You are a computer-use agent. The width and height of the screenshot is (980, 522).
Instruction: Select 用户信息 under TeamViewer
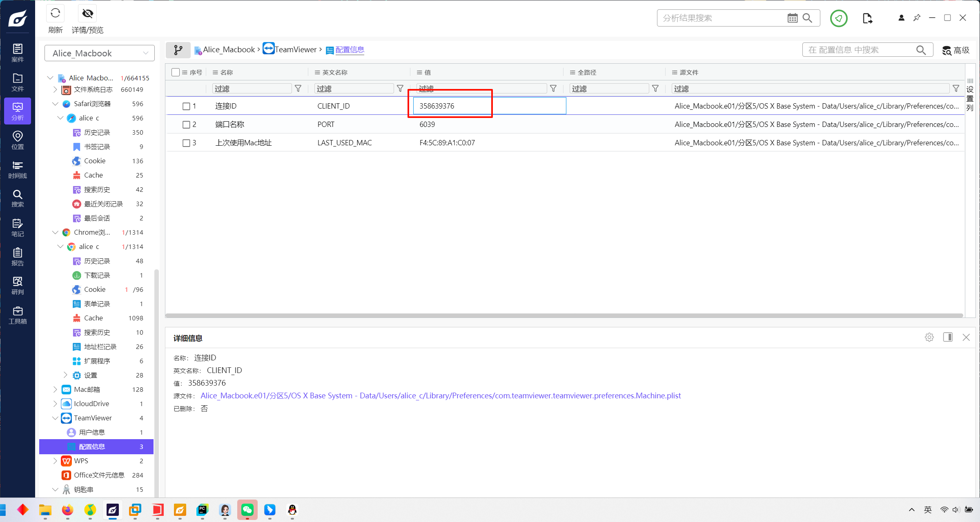coord(92,432)
